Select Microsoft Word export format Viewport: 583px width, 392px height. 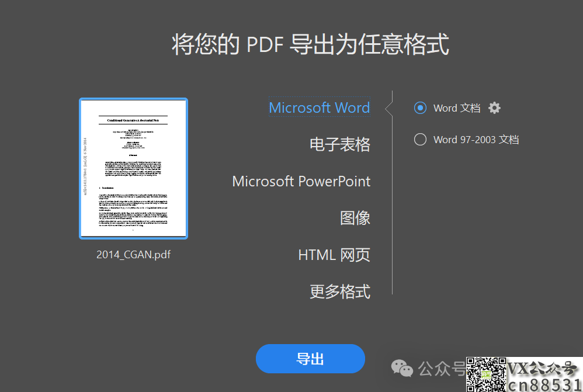tap(320, 108)
